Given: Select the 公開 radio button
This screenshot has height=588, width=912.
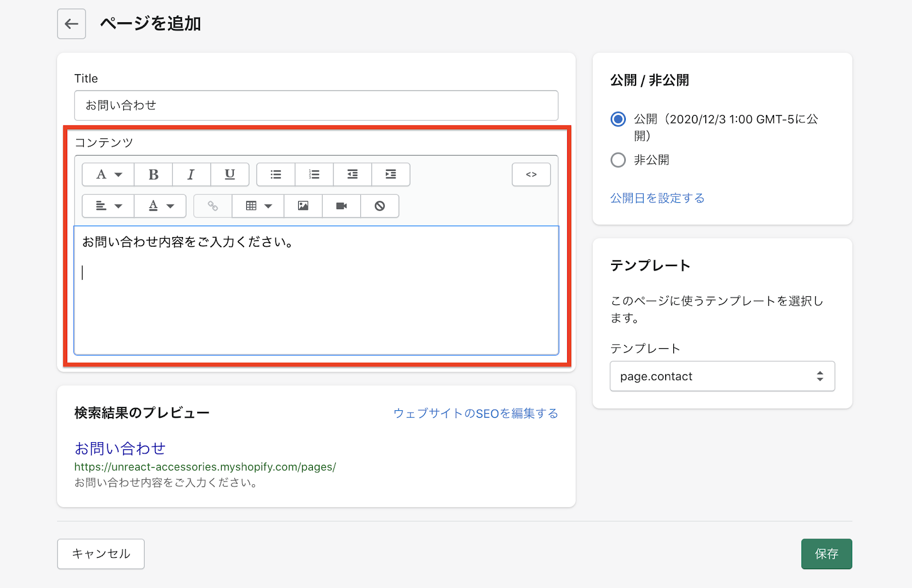Looking at the screenshot, I should point(618,119).
